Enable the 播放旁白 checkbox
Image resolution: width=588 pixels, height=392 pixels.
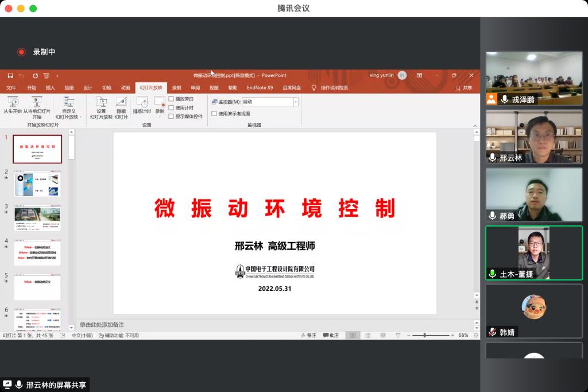[x=171, y=99]
